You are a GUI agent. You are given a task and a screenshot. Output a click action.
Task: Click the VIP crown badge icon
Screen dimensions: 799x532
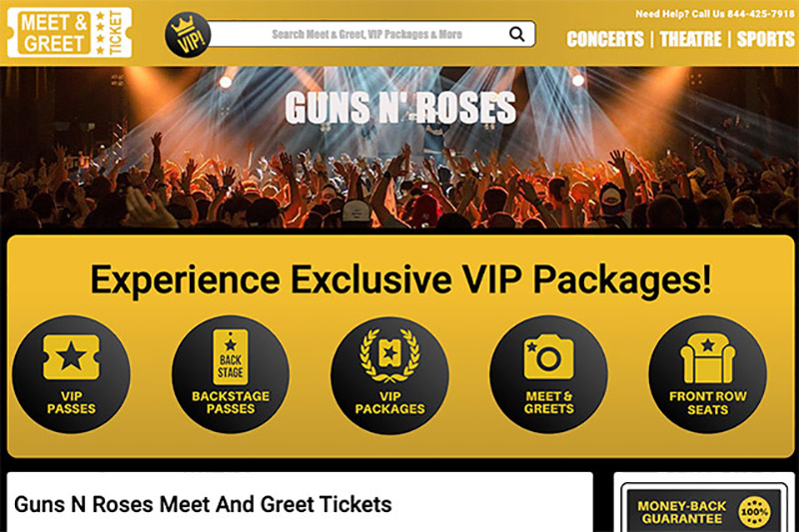point(188,35)
